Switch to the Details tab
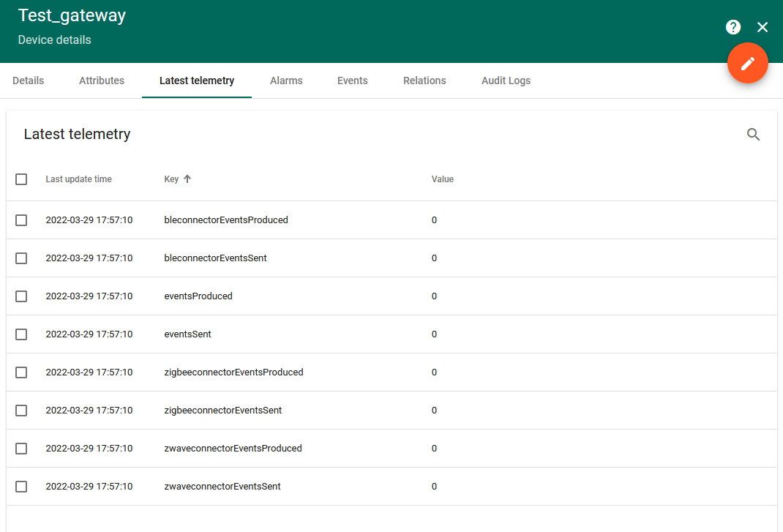Screen dimensions: 783x532 (x=29, y=80)
